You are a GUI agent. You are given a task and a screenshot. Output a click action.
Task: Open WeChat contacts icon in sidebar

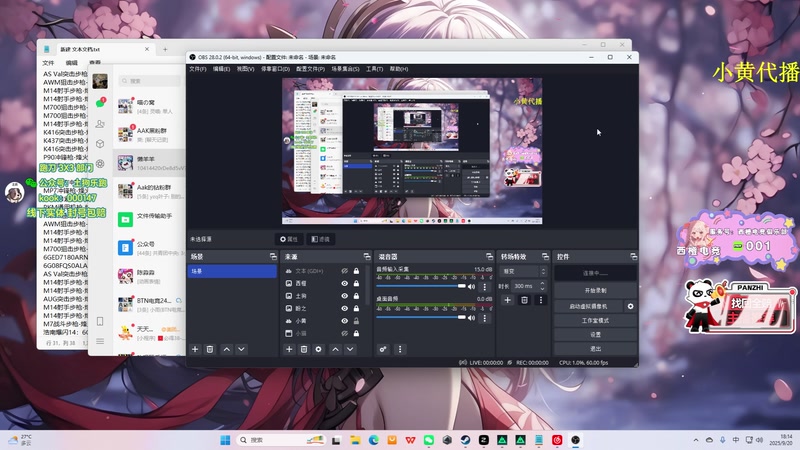coord(100,124)
